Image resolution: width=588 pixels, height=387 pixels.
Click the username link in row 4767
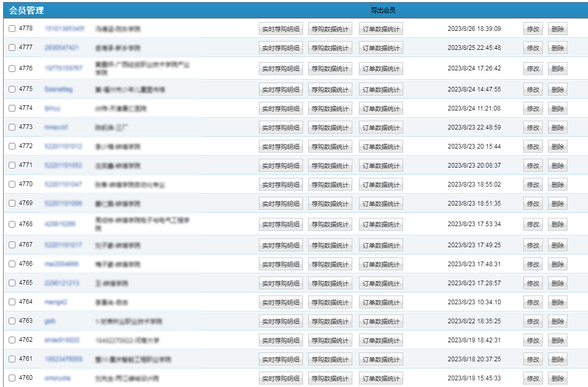(x=63, y=245)
